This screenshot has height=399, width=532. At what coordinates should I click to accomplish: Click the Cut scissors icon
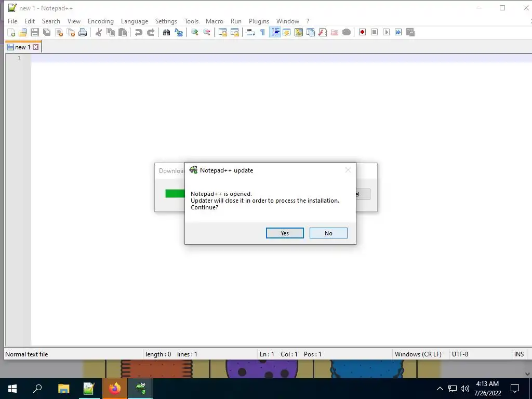coord(98,32)
